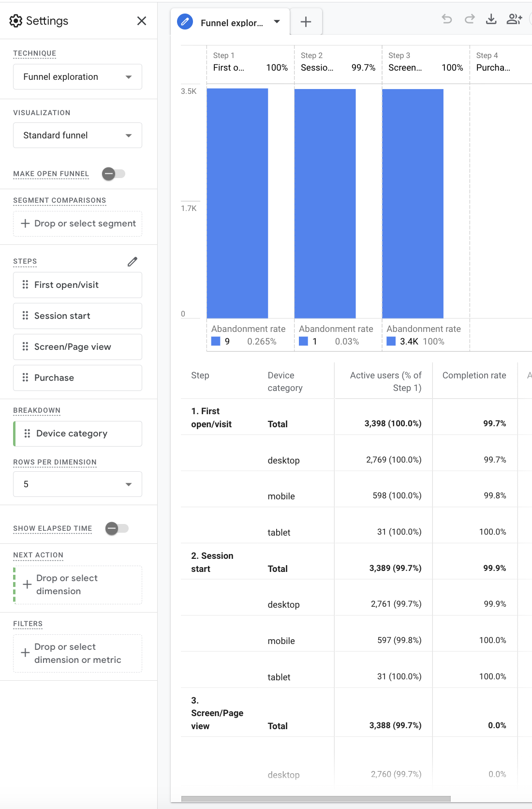Click the Session start step
This screenshot has width=532, height=809.
77,316
